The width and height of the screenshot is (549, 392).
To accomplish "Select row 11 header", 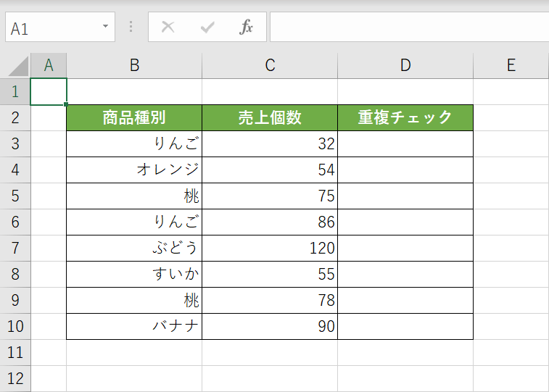I will [15, 352].
